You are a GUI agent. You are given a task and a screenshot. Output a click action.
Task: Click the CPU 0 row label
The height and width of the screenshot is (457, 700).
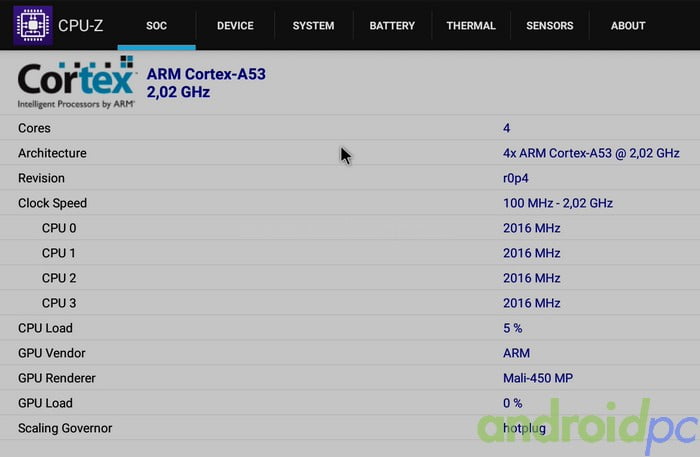point(59,228)
